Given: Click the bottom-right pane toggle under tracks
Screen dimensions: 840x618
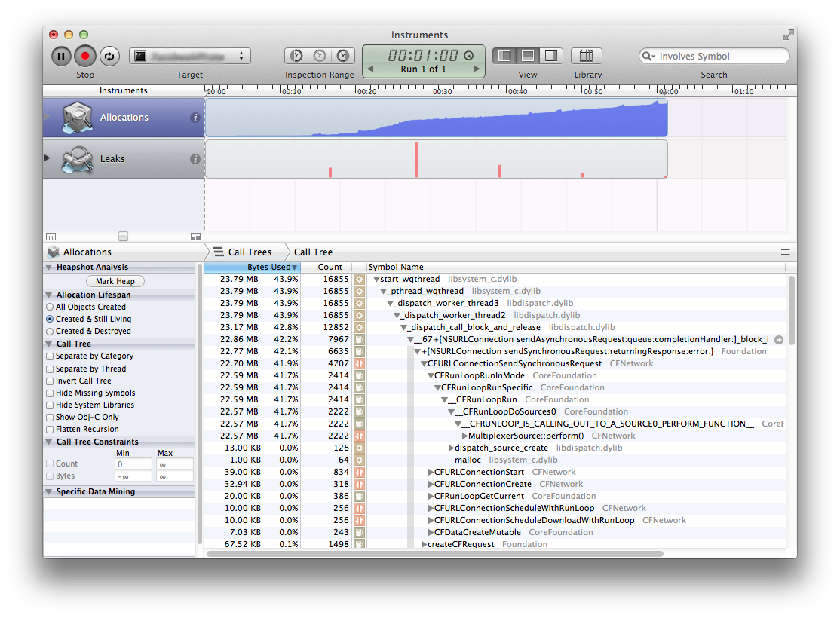Looking at the screenshot, I should 195,237.
